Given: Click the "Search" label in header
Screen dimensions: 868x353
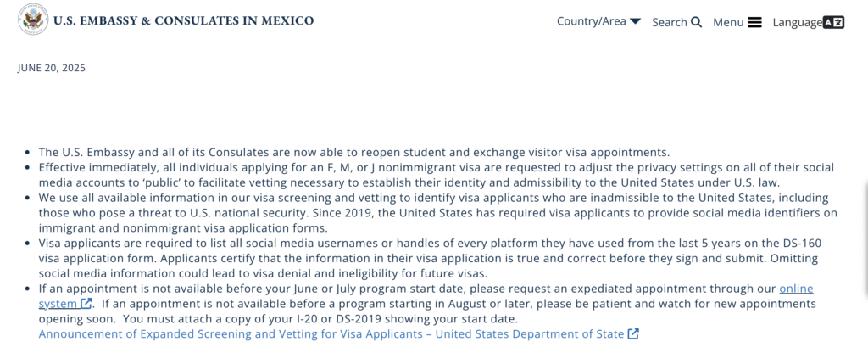Looking at the screenshot, I should coord(669,22).
